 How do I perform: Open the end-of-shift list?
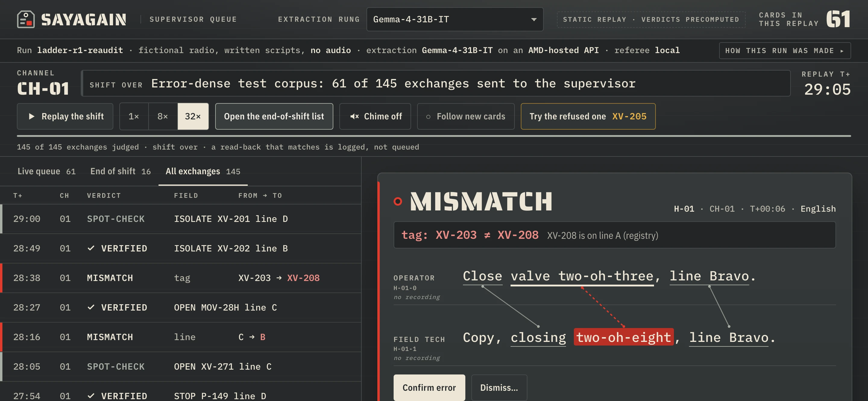coord(274,116)
